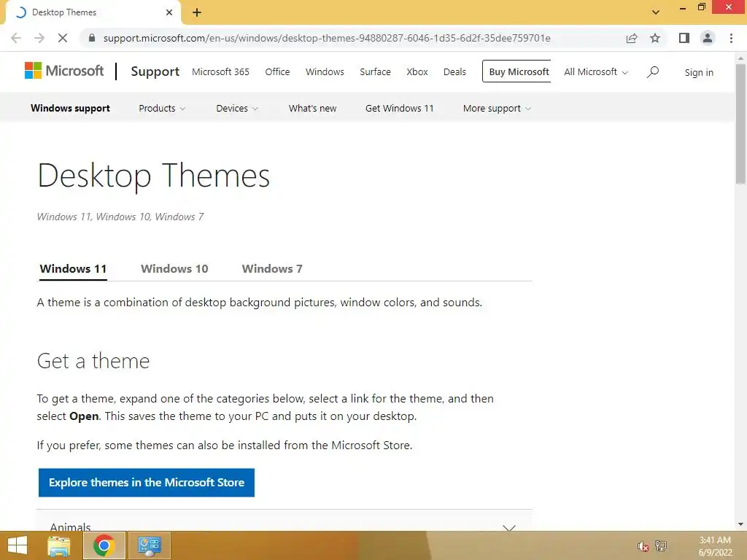Image resolution: width=747 pixels, height=560 pixels.
Task: Click the network tray icon
Action: click(x=661, y=546)
